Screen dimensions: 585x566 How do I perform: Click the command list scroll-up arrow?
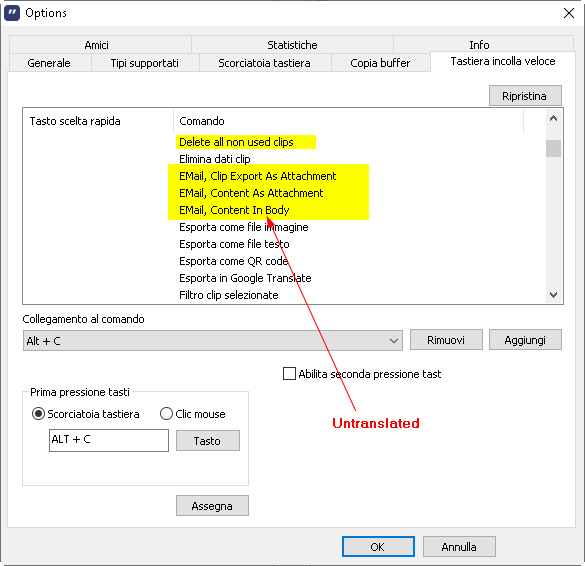tap(553, 119)
